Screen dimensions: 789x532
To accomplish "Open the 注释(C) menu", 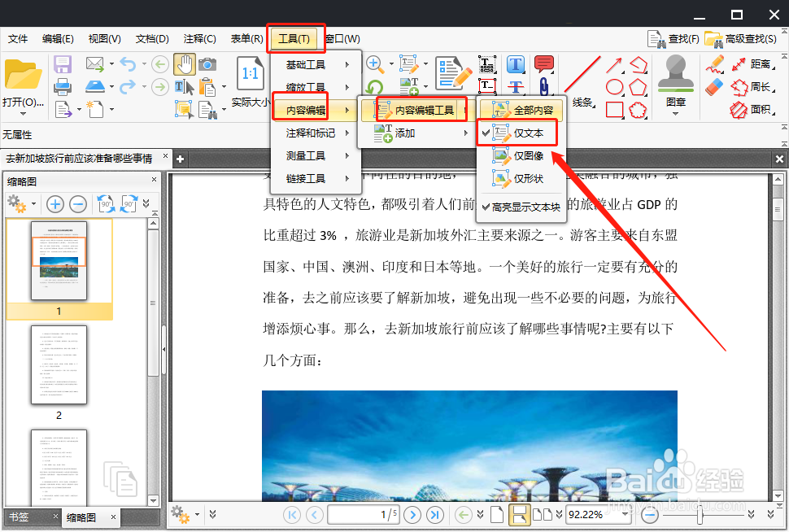I will coord(199,39).
